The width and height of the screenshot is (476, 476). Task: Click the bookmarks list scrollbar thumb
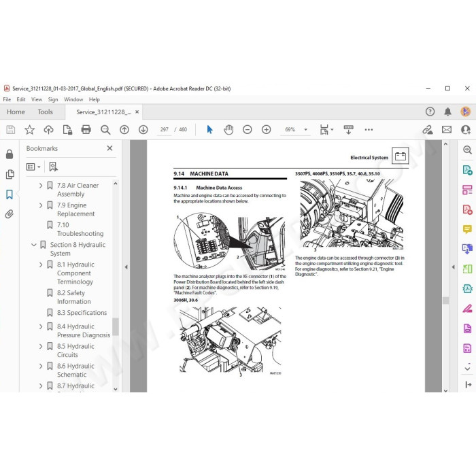point(116,326)
